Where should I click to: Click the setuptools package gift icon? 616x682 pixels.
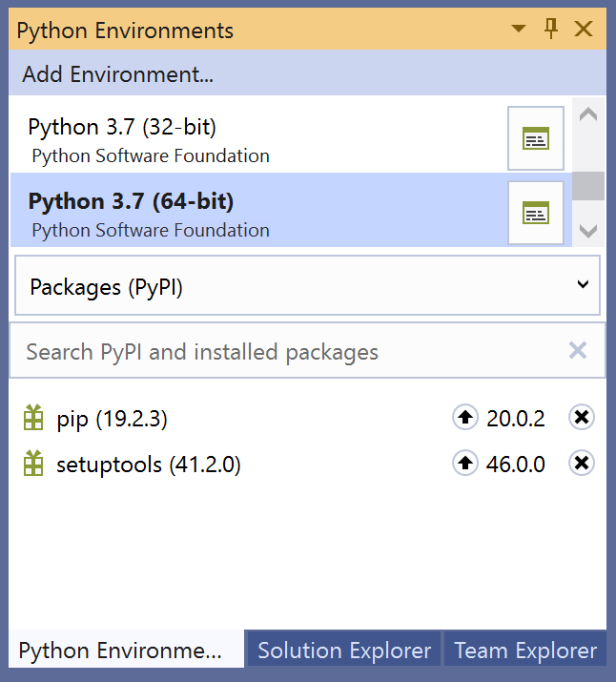coord(33,463)
